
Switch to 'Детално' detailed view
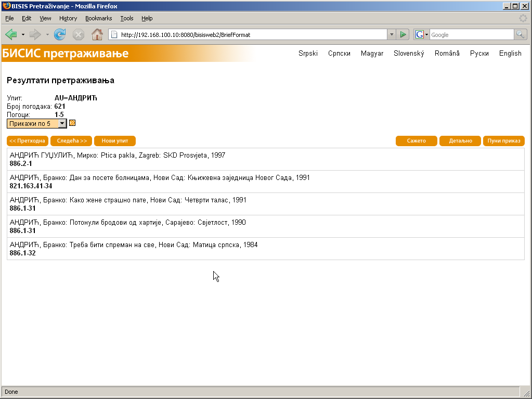pos(460,141)
